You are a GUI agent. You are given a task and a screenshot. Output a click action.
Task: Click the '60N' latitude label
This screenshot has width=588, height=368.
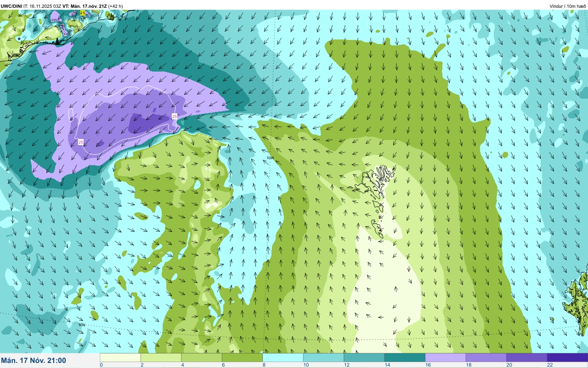coord(82,325)
